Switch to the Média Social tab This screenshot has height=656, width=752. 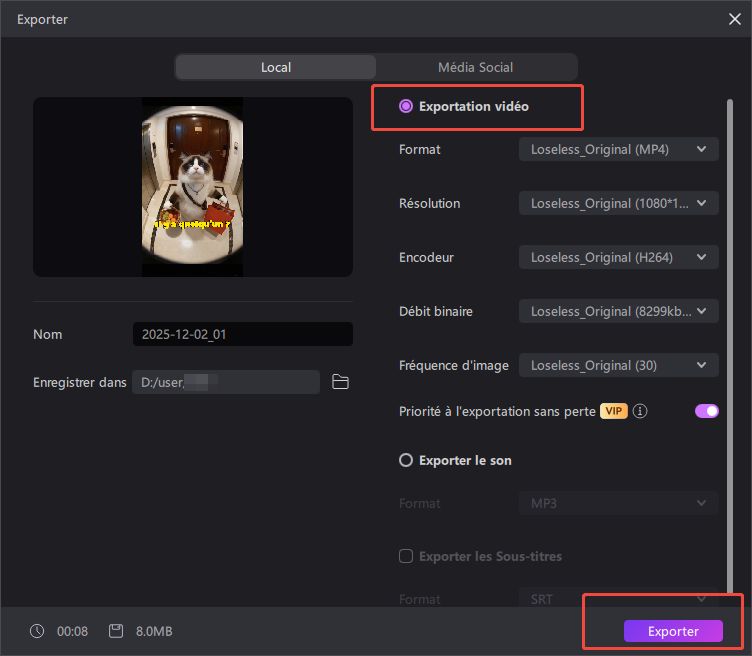point(475,67)
